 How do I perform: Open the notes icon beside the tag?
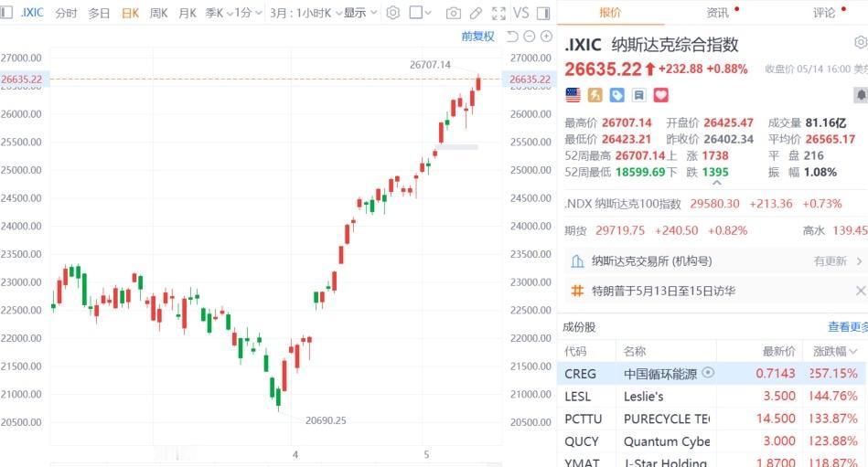tap(638, 95)
